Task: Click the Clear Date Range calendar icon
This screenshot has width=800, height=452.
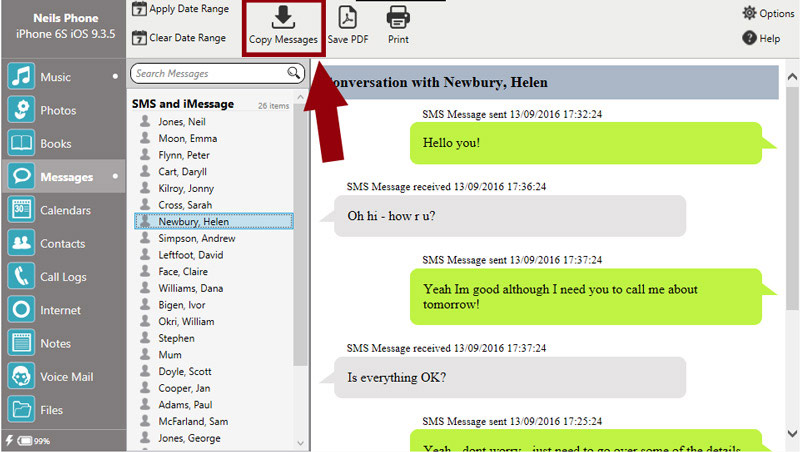Action: [x=139, y=38]
